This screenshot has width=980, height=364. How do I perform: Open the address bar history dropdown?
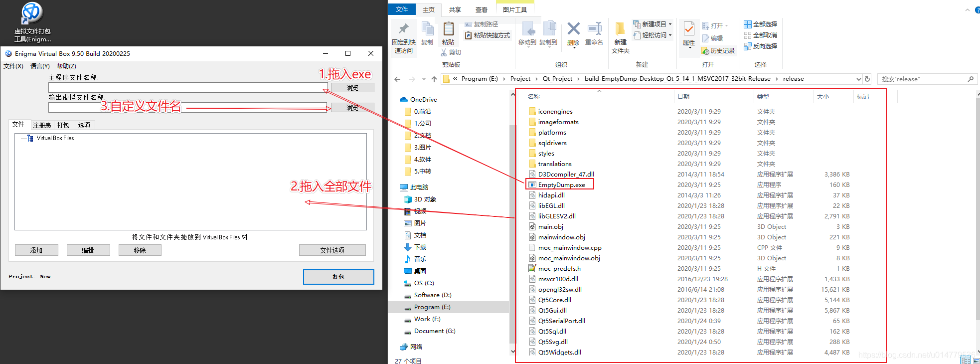point(858,79)
